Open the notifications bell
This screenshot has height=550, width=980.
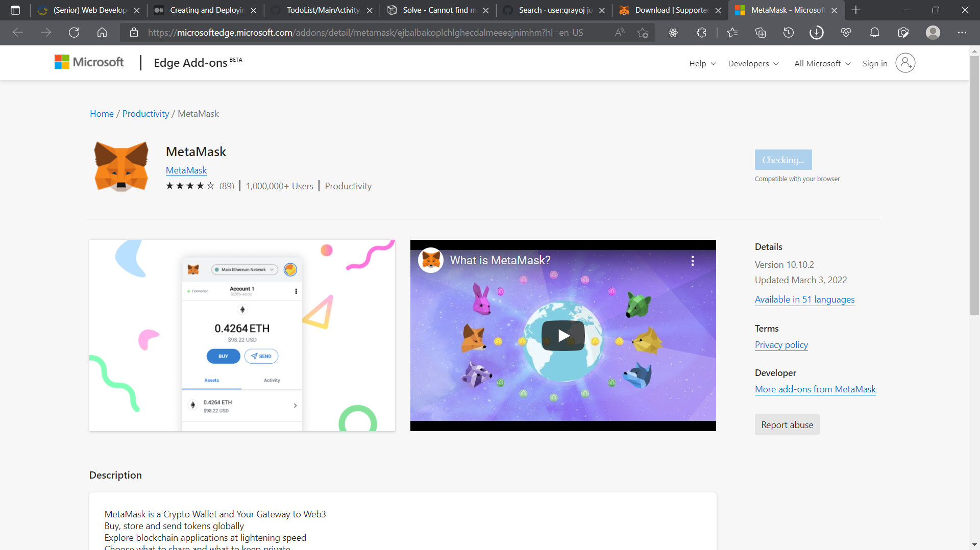click(874, 33)
